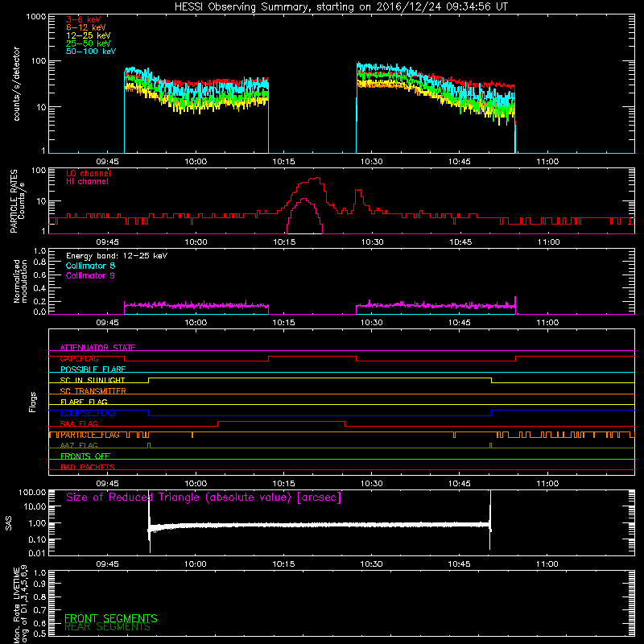
Task: Click the 09:45 tick label under modulation plot
Action: point(107,323)
